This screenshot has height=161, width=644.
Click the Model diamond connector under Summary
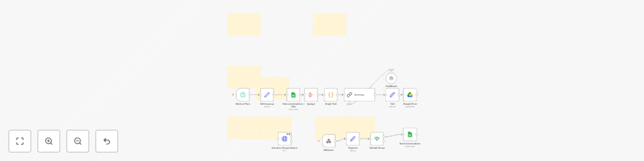coord(349,101)
